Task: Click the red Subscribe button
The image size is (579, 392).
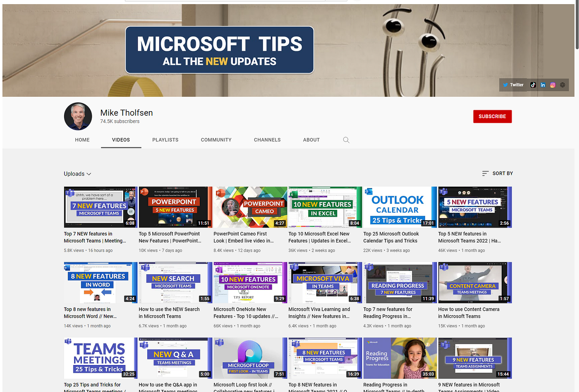Action: click(493, 116)
